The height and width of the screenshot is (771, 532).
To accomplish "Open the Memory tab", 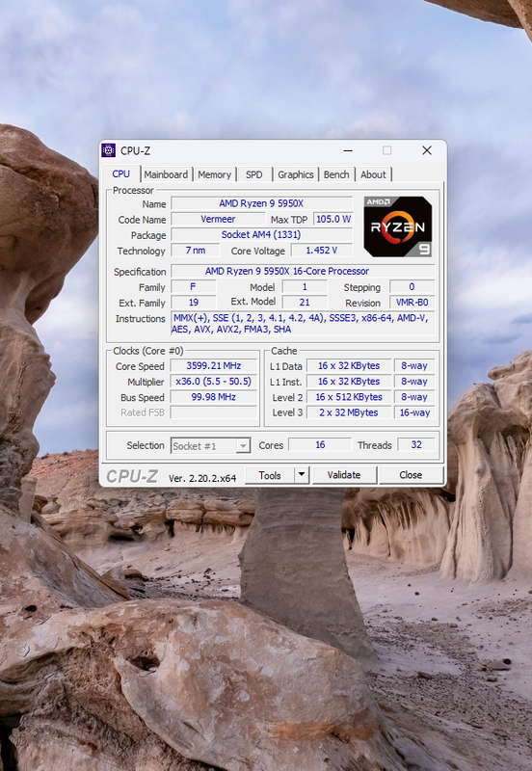I will click(214, 174).
